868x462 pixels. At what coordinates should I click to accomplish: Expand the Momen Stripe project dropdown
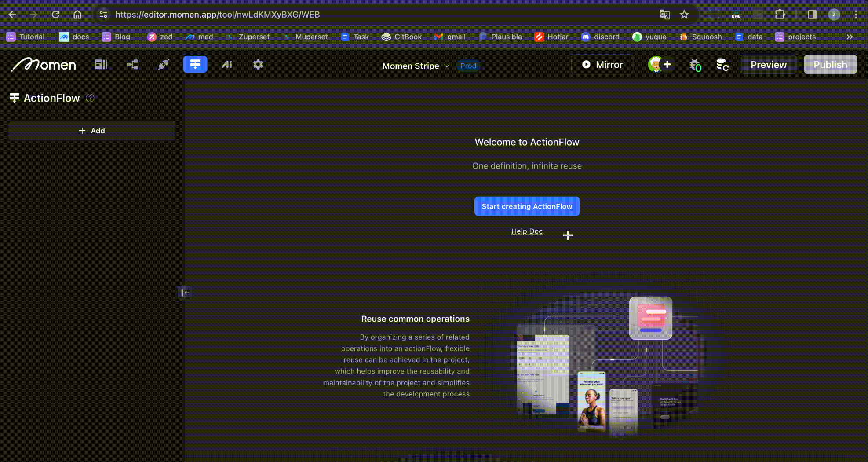pyautogui.click(x=416, y=66)
